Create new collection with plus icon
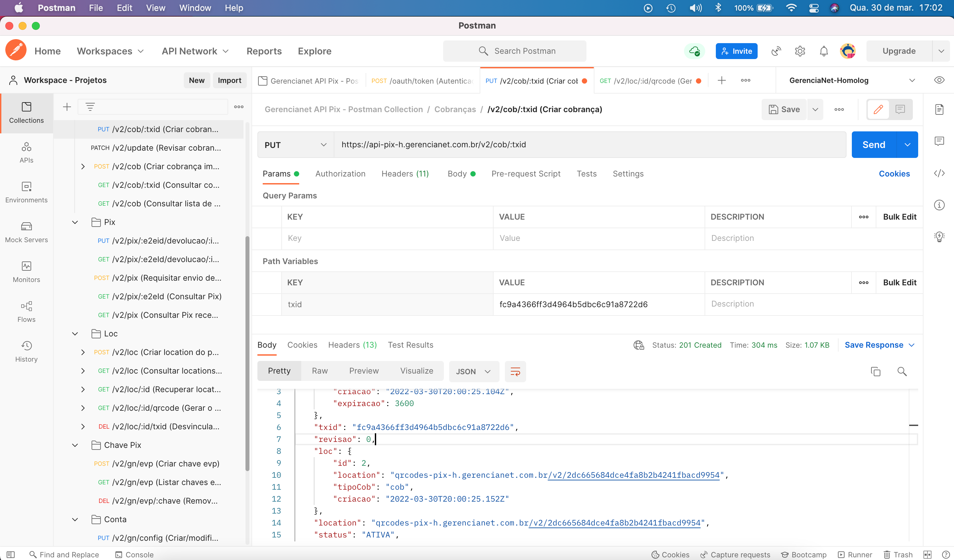The image size is (954, 560). pyautogui.click(x=67, y=107)
